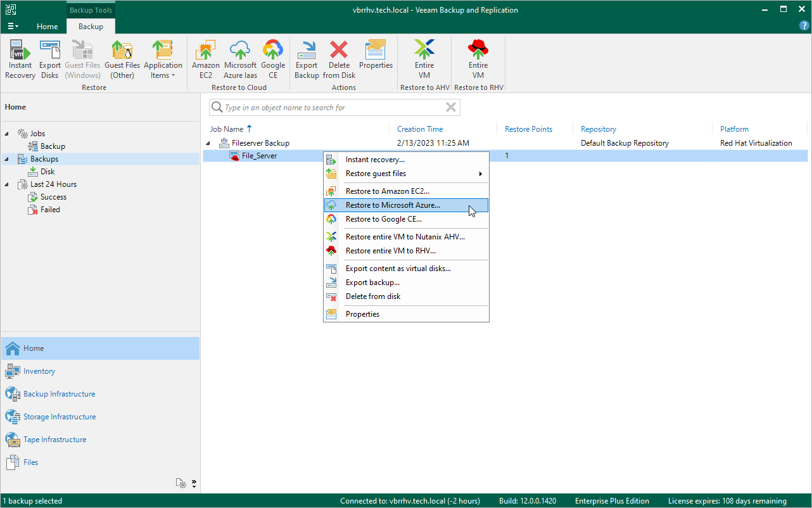Switch to the Files view
This screenshot has width=812, height=508.
tap(100, 462)
